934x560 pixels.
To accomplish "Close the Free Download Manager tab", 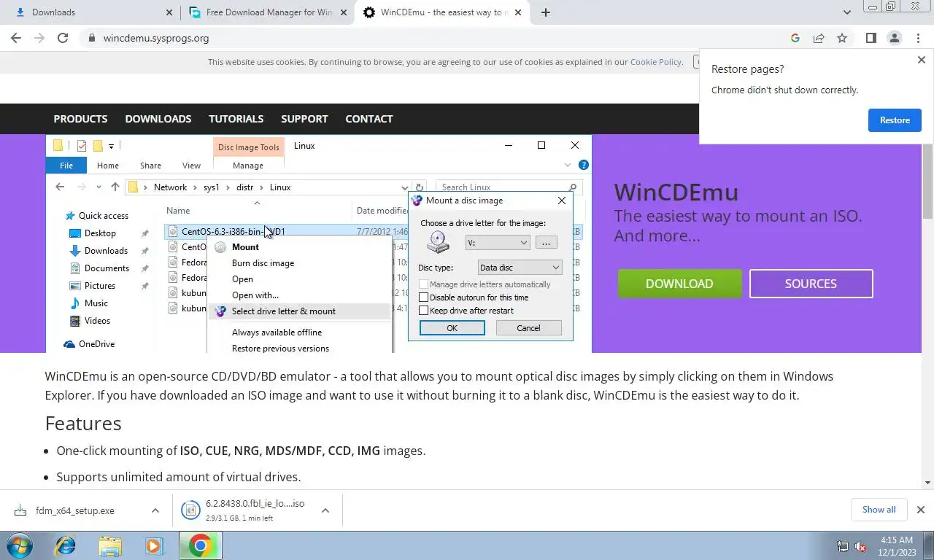I will point(344,12).
